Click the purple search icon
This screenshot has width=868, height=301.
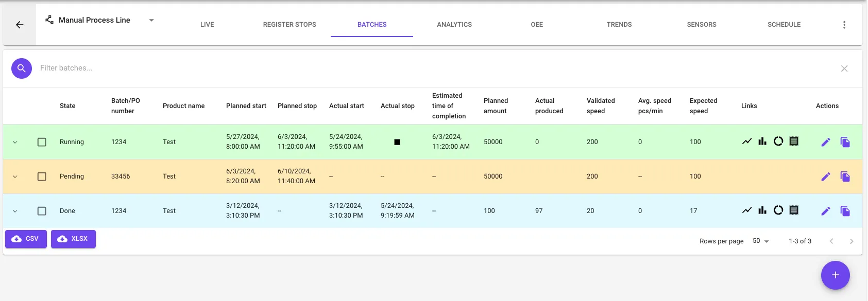[22, 68]
